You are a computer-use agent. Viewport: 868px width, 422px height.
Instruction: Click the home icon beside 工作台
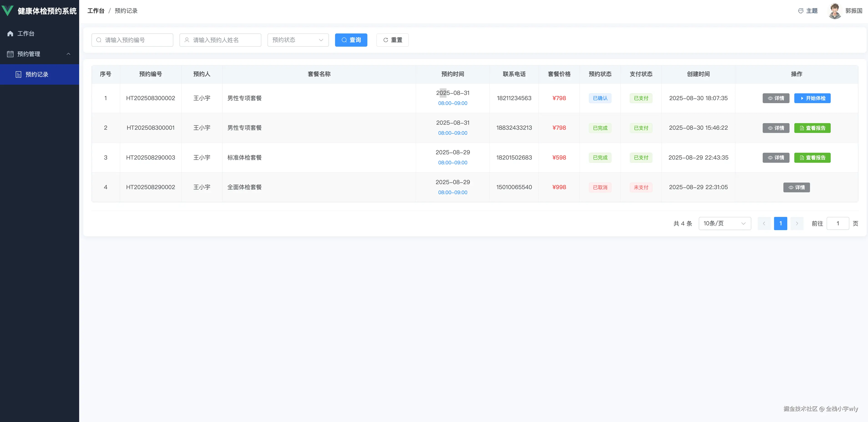click(10, 33)
